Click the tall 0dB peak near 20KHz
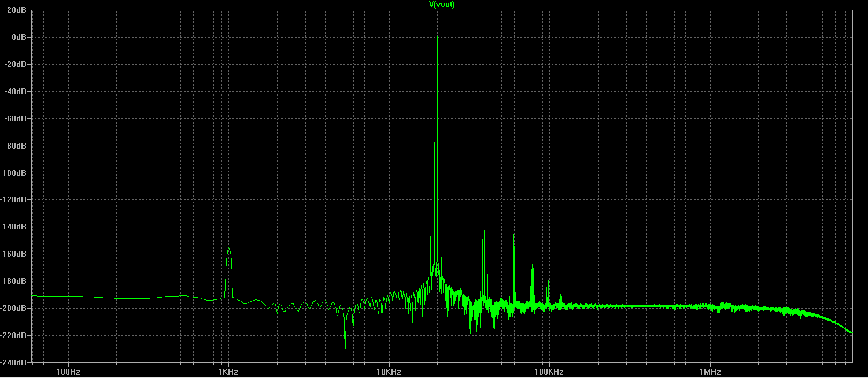 point(435,38)
